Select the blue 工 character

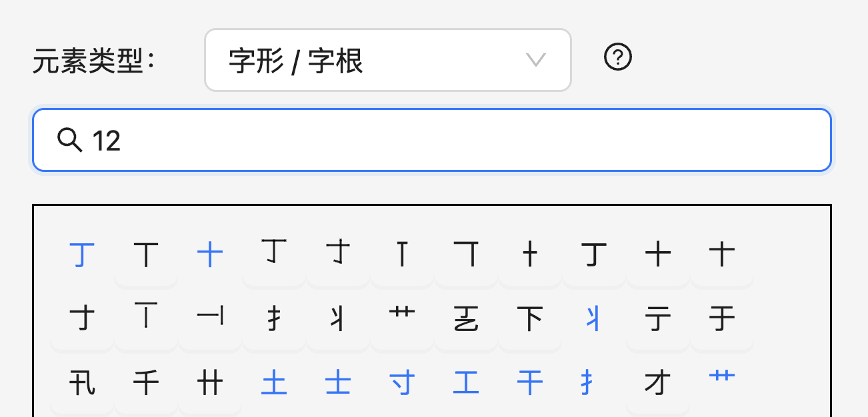pyautogui.click(x=466, y=383)
